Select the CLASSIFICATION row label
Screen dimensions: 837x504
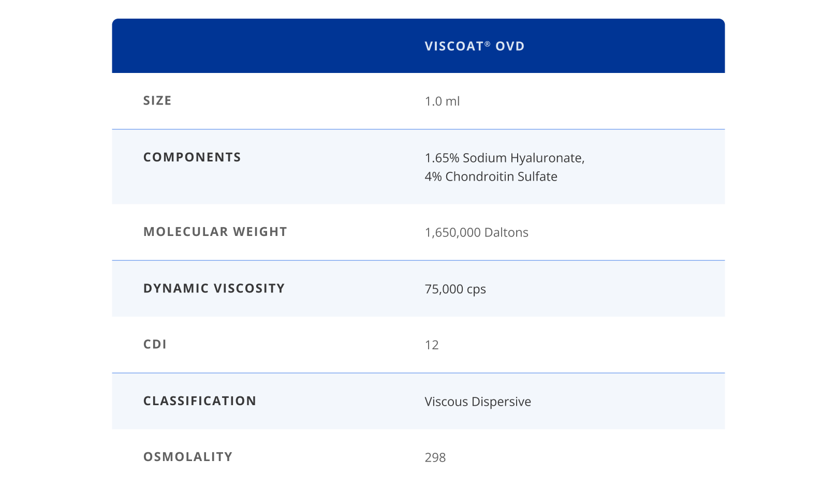point(200,401)
